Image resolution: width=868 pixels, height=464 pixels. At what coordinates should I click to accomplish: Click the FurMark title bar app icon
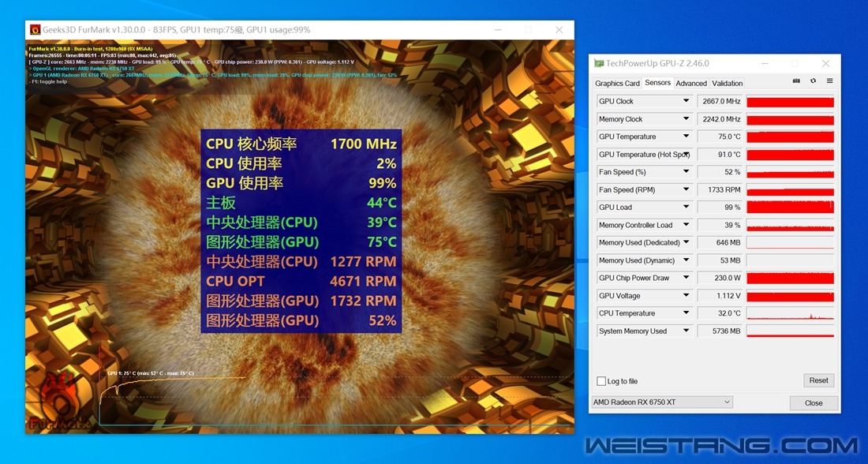[35, 30]
